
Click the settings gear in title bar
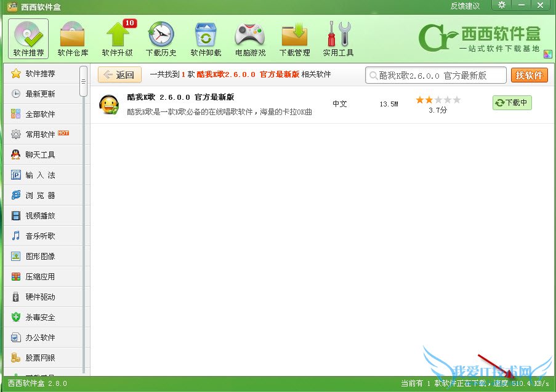502,6
